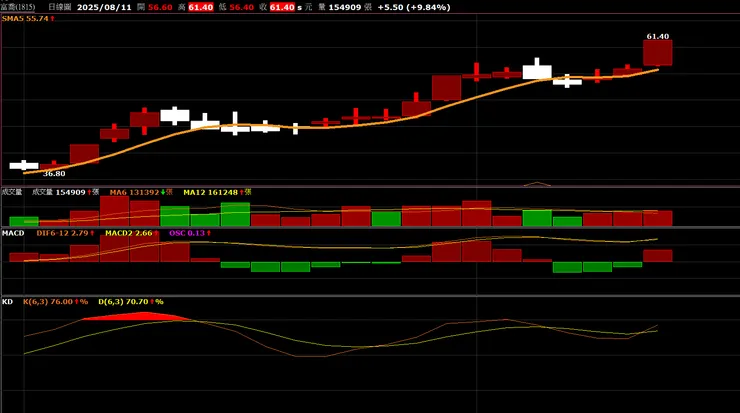Image resolution: width=740 pixels, height=413 pixels.
Task: Click the date 2025/08/11 in header
Action: click(x=104, y=7)
